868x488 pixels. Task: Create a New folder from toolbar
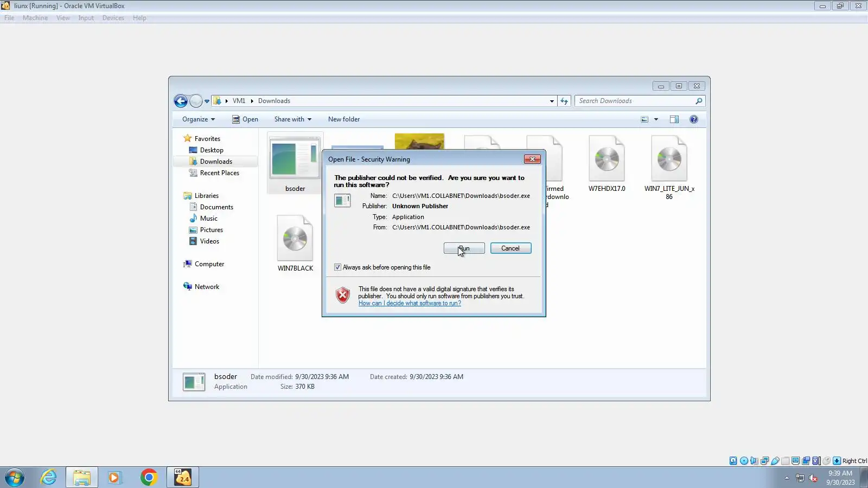click(x=344, y=119)
